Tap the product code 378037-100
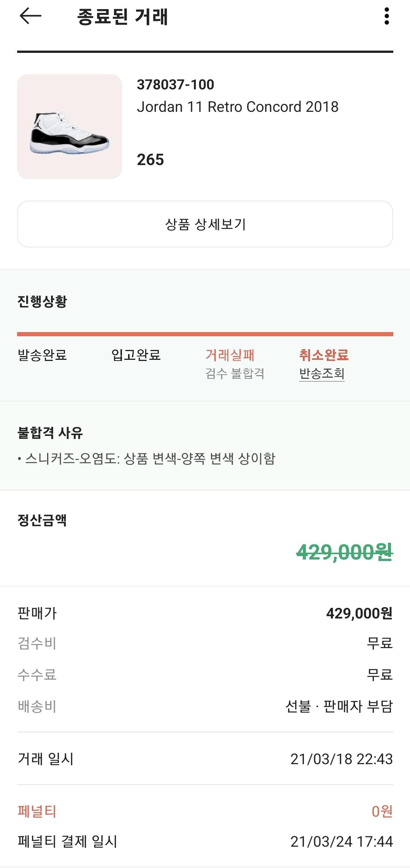Screen dimensions: 410x868 (176, 84)
